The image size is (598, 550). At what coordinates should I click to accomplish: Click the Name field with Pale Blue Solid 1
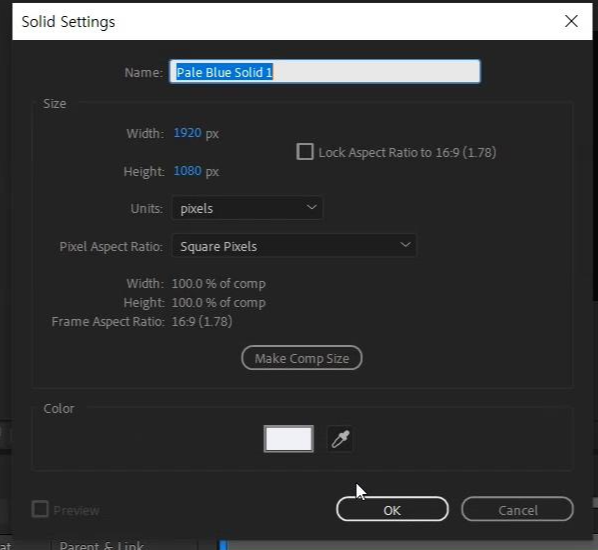(325, 71)
